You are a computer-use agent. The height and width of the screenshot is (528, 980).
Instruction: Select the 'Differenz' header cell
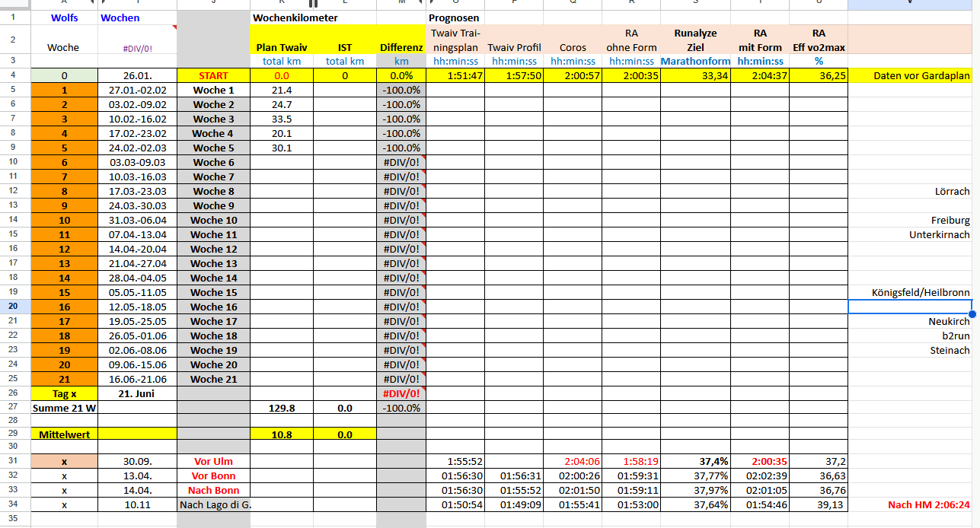[x=401, y=40]
